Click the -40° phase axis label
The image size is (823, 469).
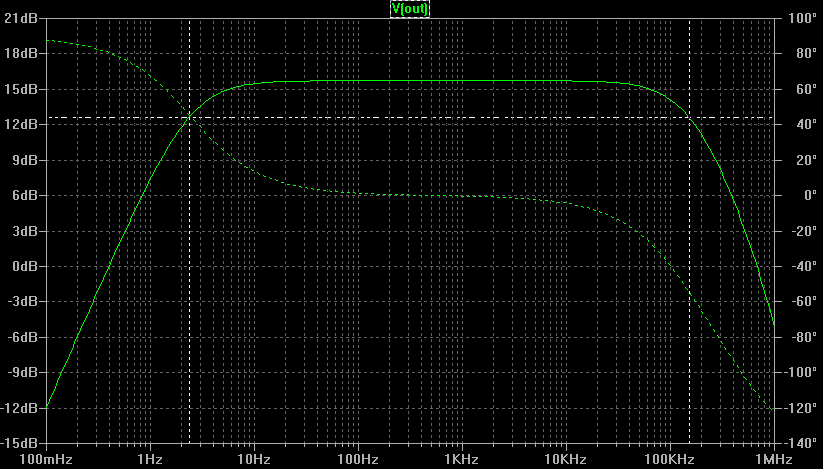[x=804, y=266]
